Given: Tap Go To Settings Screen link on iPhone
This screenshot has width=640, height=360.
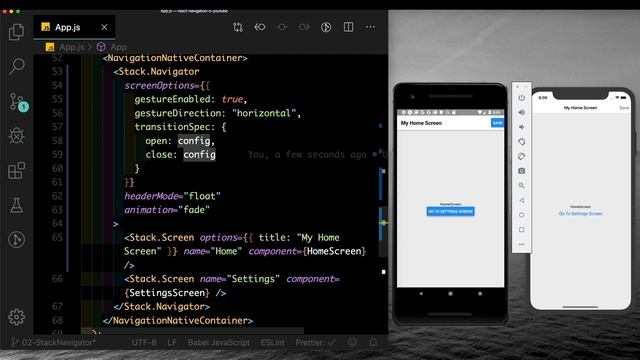Looking at the screenshot, I should (x=580, y=213).
